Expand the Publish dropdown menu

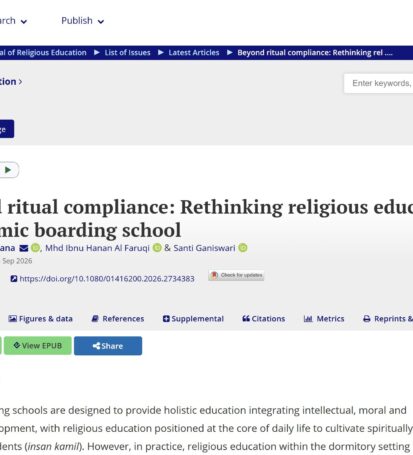[83, 21]
